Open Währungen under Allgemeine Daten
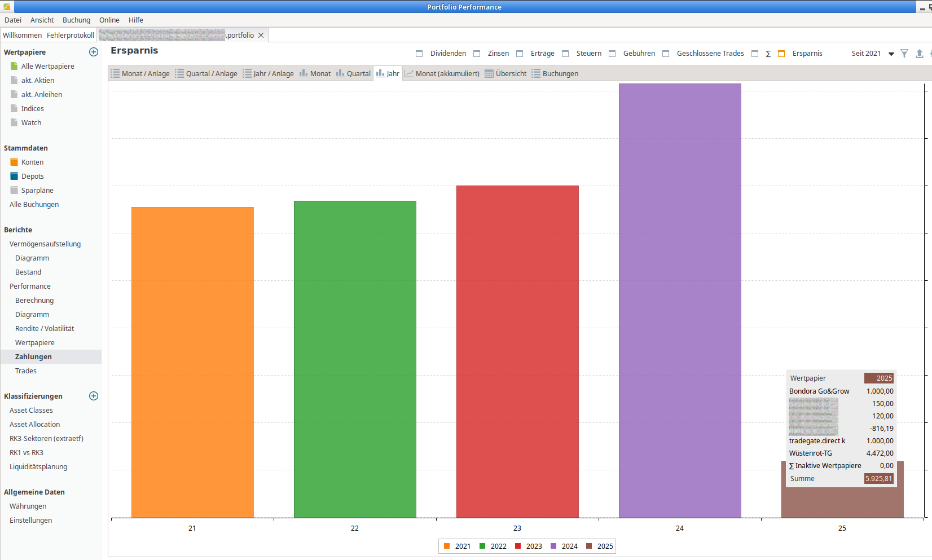 click(x=28, y=506)
